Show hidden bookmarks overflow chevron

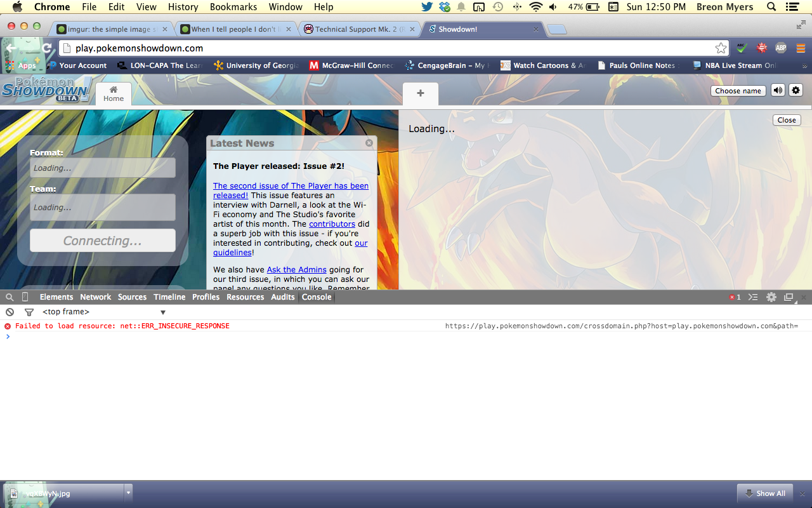pos(805,66)
